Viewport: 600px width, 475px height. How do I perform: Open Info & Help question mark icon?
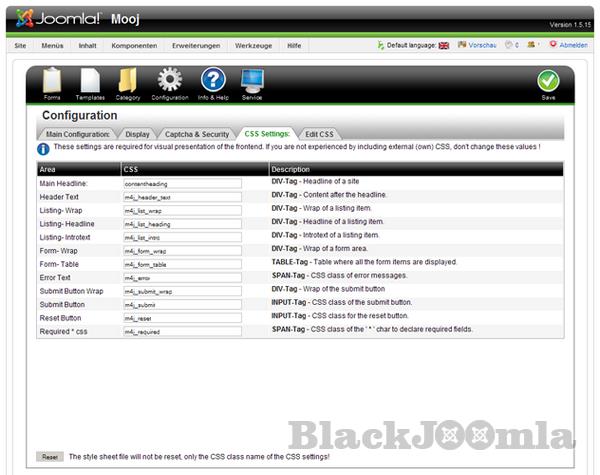[x=212, y=82]
